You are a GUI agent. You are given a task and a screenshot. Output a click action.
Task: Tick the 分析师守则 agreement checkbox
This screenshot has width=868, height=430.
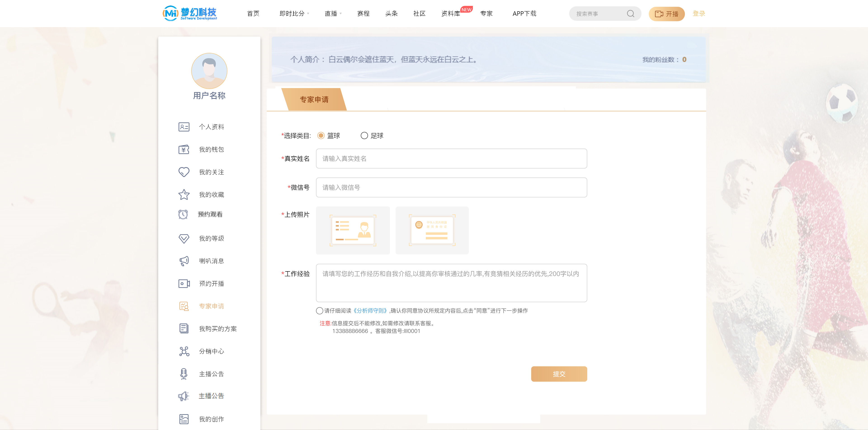[319, 311]
